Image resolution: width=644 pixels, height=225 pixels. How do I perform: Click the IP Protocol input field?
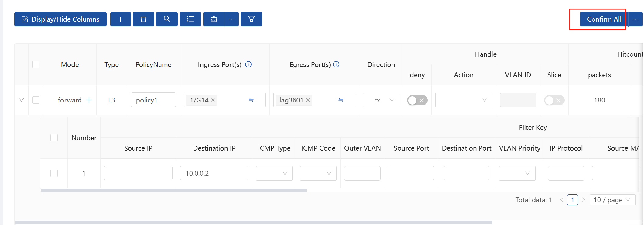coord(566,173)
